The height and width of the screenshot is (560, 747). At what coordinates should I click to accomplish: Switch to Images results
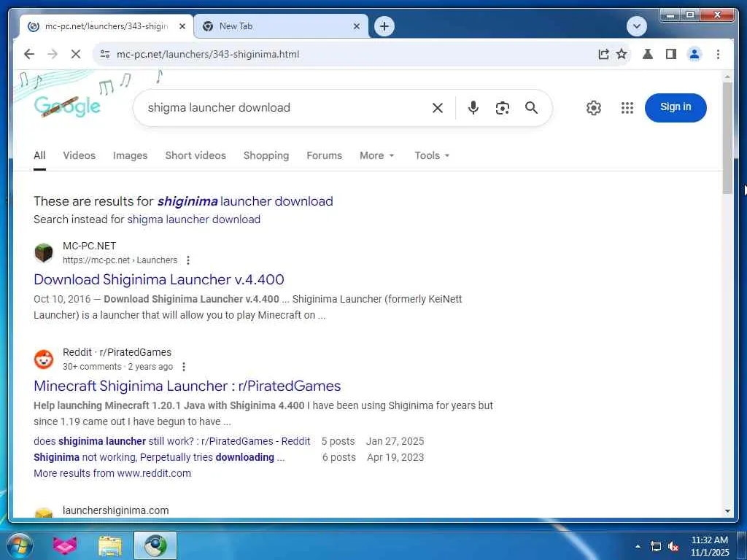[130, 155]
